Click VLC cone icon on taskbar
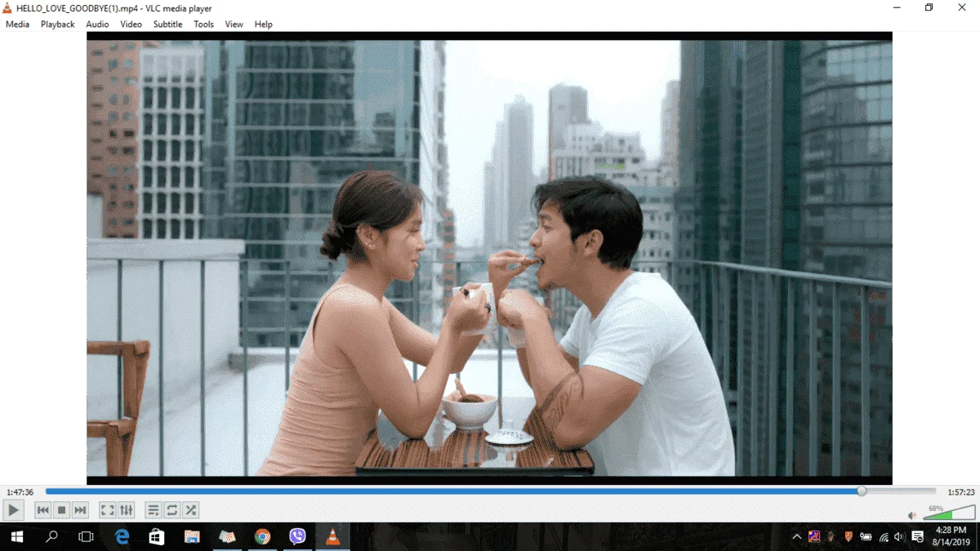The image size is (980, 551). pos(332,537)
